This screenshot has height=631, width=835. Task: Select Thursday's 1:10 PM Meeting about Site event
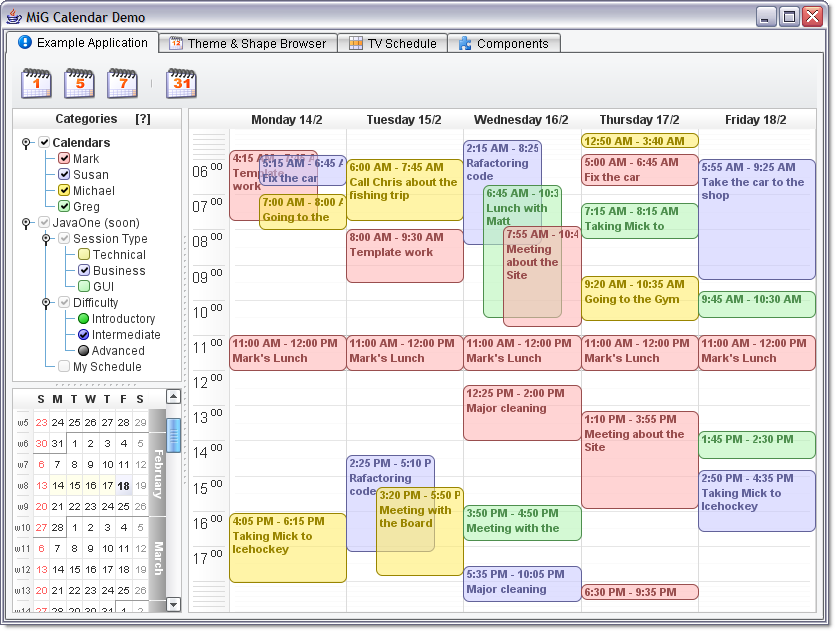pyautogui.click(x=640, y=460)
